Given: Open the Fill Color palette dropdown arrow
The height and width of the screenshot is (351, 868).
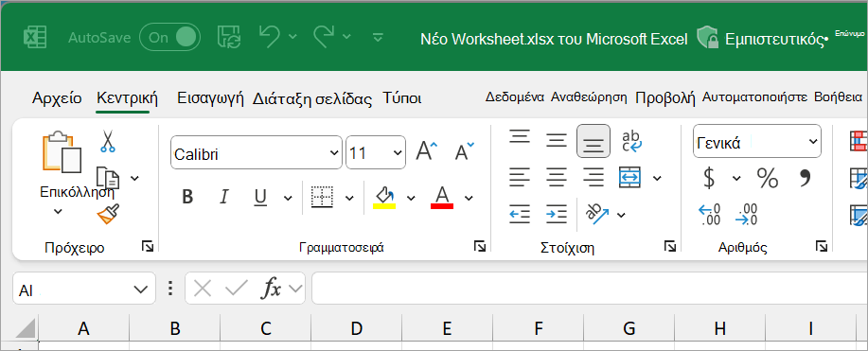Looking at the screenshot, I should click(411, 198).
